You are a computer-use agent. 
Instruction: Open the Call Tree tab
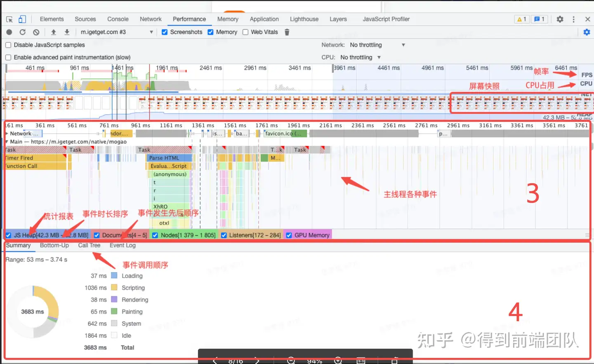pos(89,245)
